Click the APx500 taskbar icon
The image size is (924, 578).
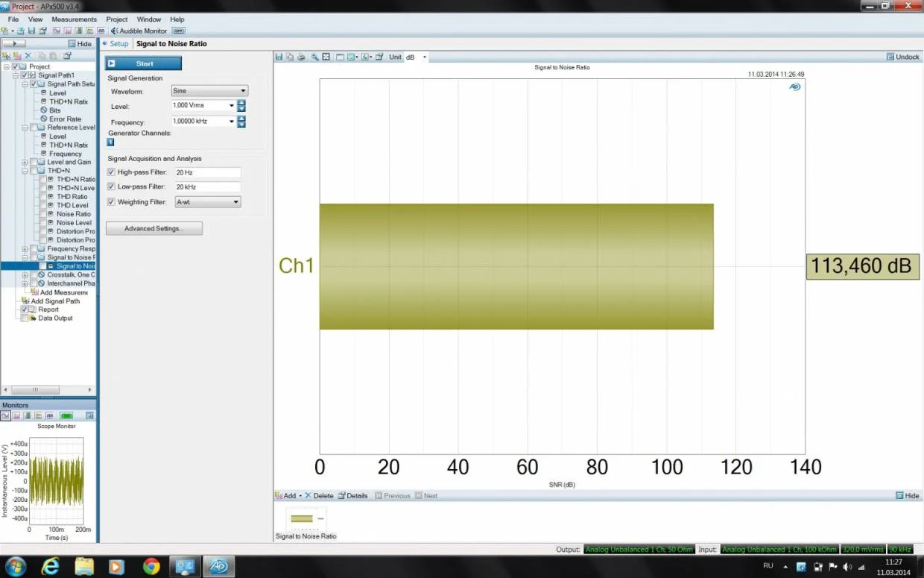(218, 567)
